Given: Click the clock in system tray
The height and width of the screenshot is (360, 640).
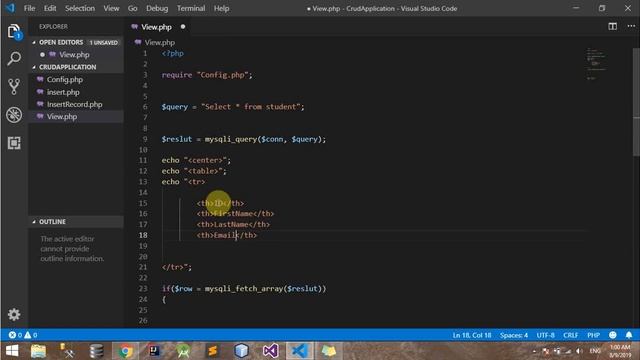Looking at the screenshot, I should 620,351.
